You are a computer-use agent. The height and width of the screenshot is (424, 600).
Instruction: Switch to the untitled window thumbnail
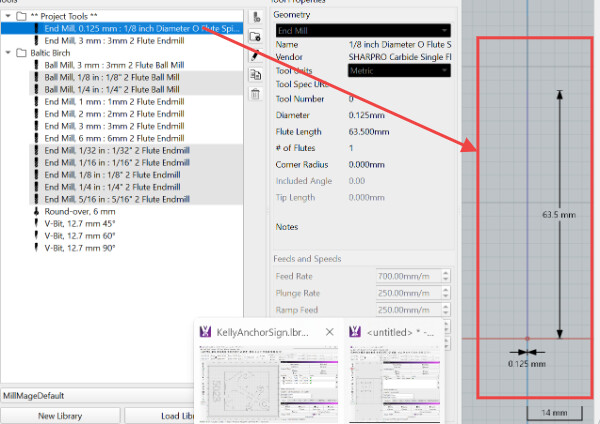395,383
